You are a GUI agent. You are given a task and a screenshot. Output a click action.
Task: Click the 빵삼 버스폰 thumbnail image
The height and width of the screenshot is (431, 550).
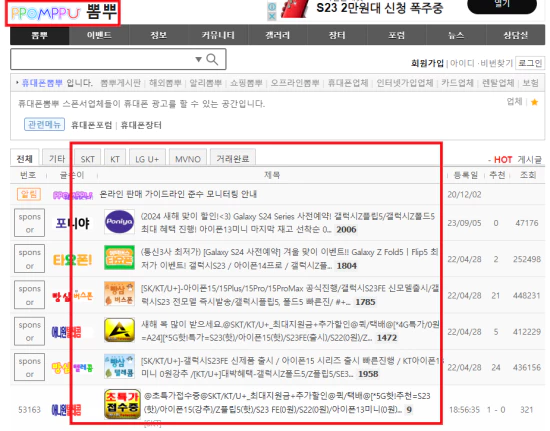point(119,294)
